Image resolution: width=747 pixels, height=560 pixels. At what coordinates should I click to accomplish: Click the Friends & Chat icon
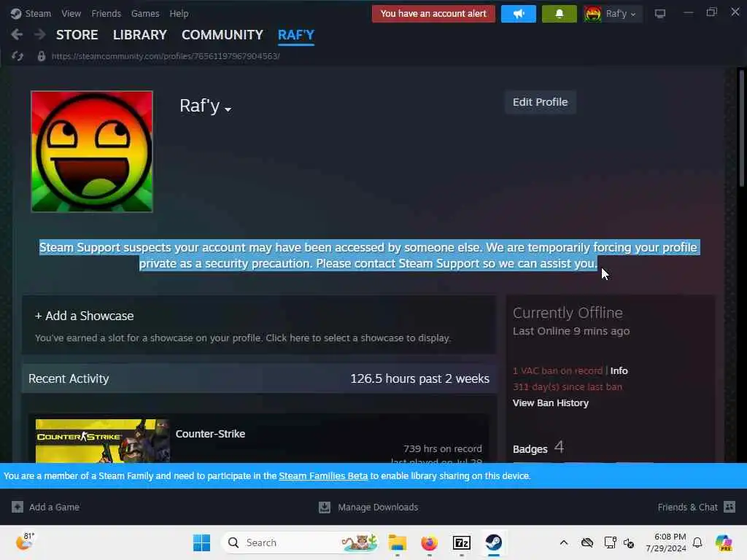click(x=729, y=507)
